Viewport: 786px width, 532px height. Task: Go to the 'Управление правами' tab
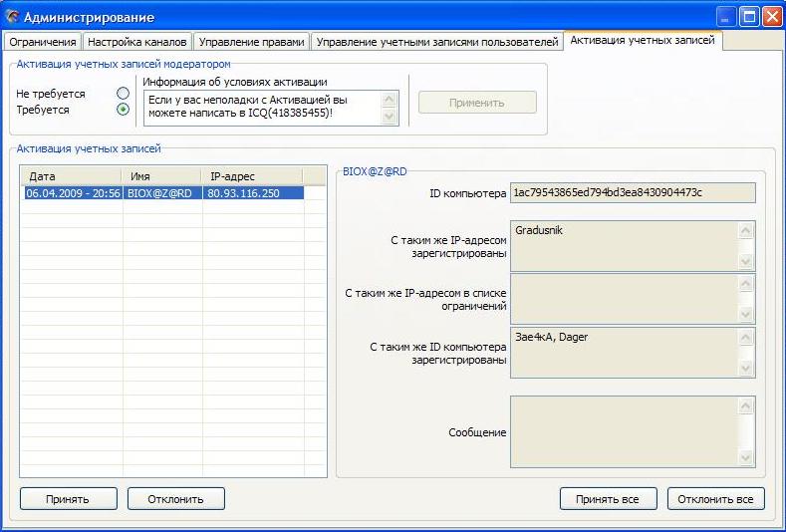[251, 42]
